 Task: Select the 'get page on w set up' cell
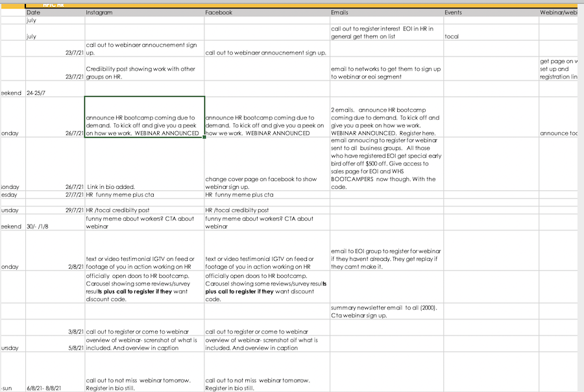[558, 69]
